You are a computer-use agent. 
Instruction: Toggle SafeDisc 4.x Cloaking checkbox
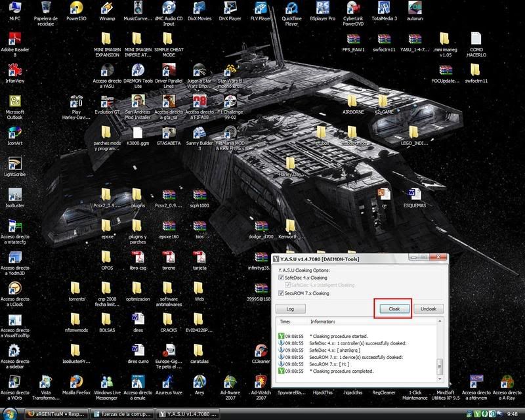(281, 278)
